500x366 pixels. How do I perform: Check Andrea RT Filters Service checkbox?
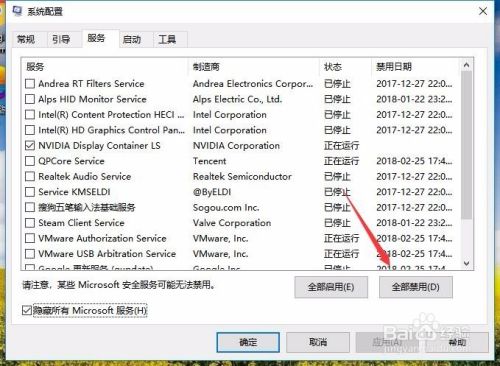tap(30, 83)
